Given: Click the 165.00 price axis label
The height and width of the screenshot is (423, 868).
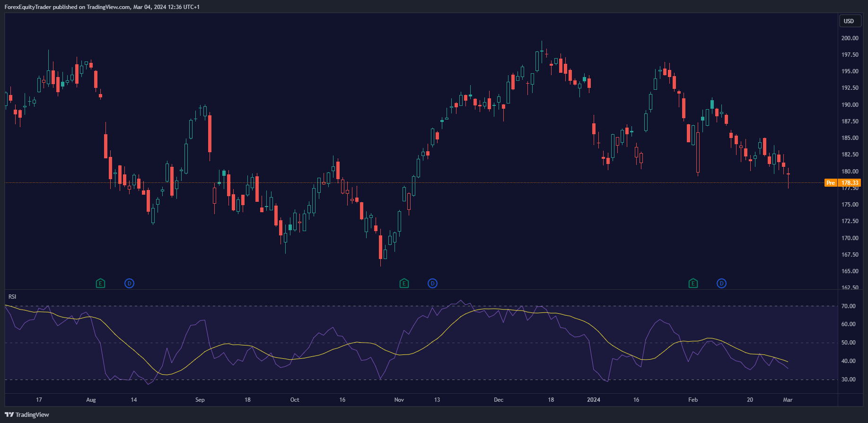Looking at the screenshot, I should (x=850, y=271).
